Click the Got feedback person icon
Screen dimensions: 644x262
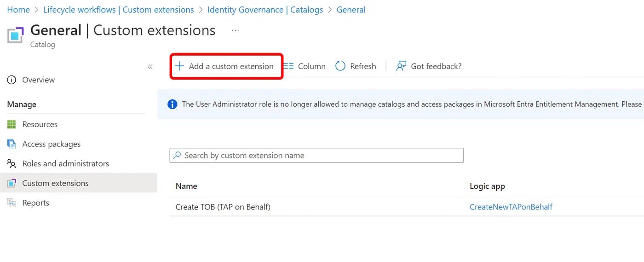point(401,66)
